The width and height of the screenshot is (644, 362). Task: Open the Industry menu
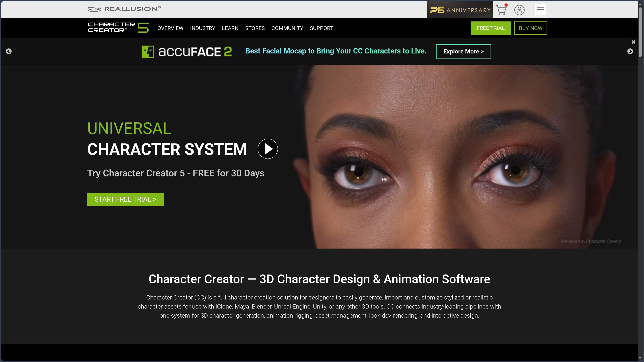point(202,28)
